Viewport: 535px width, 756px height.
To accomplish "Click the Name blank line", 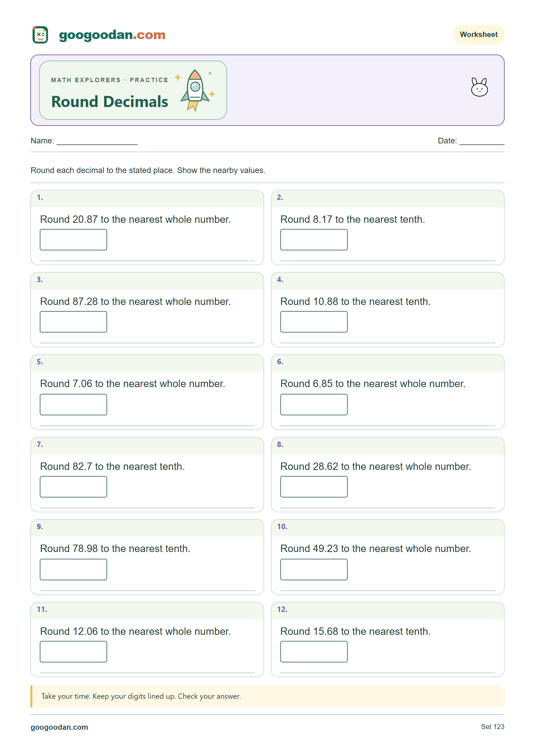I will [x=97, y=141].
